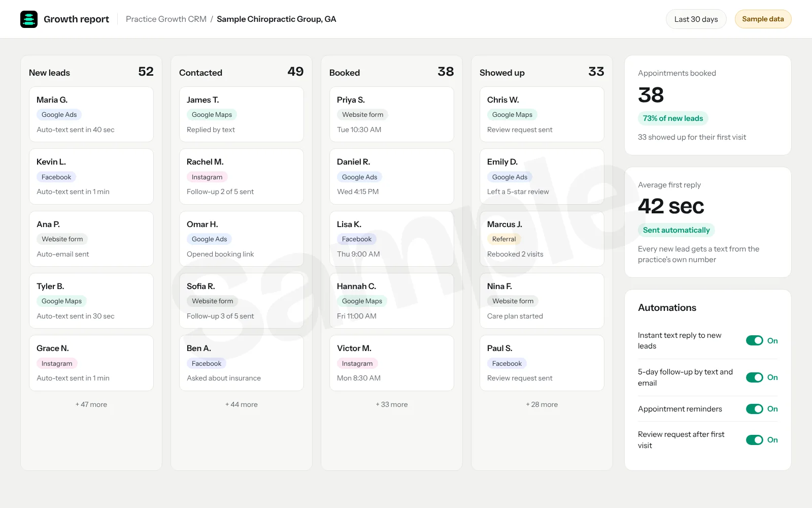Click Marcus J. Referral tag
Image resolution: width=812 pixels, height=508 pixels.
tap(504, 239)
